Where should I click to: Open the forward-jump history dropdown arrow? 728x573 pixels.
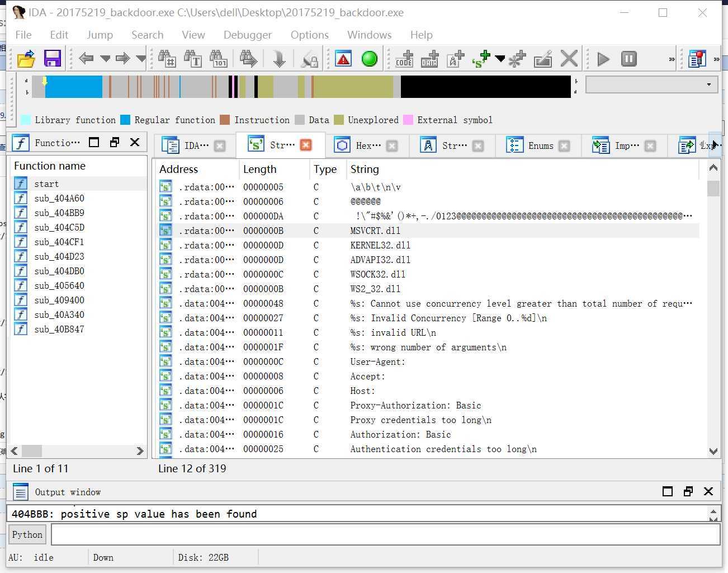[141, 58]
